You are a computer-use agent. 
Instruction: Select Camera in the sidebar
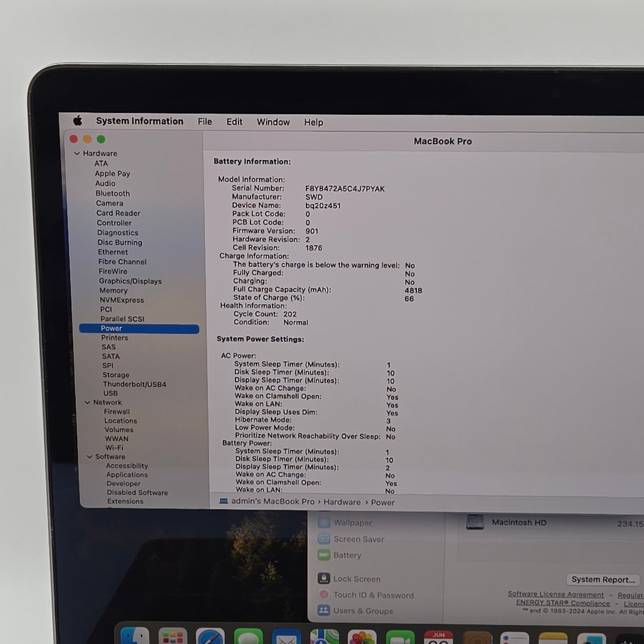[x=110, y=203]
